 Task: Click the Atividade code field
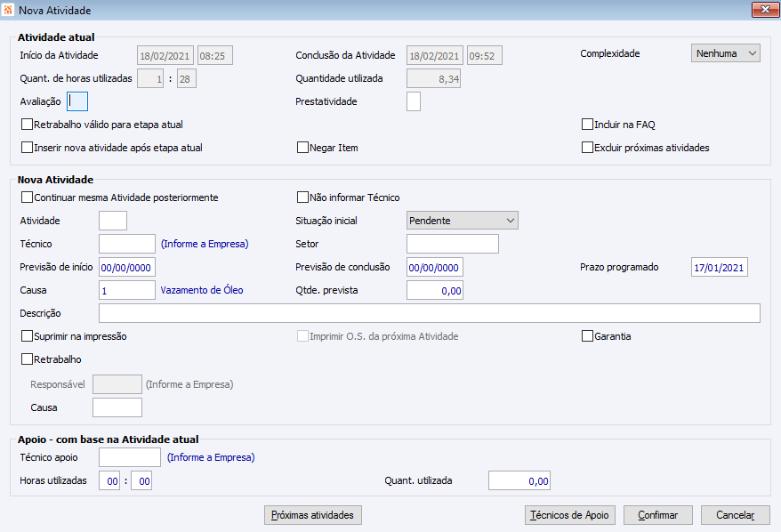pos(113,220)
